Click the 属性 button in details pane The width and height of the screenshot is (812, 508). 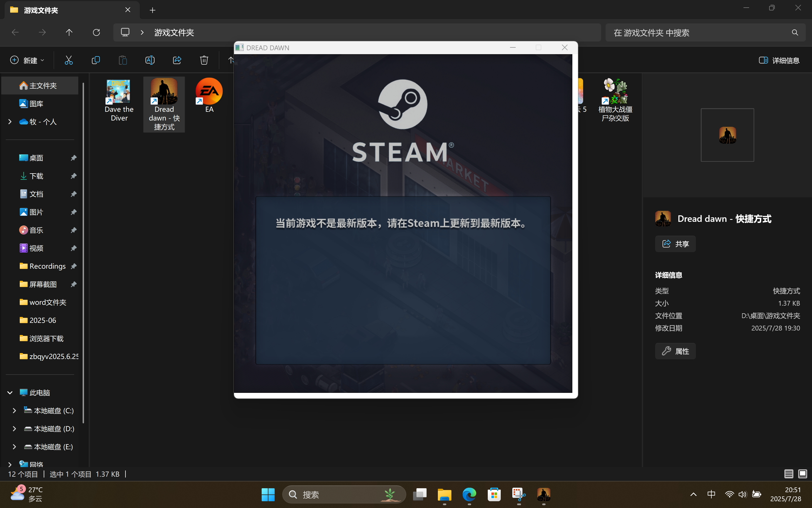(675, 351)
